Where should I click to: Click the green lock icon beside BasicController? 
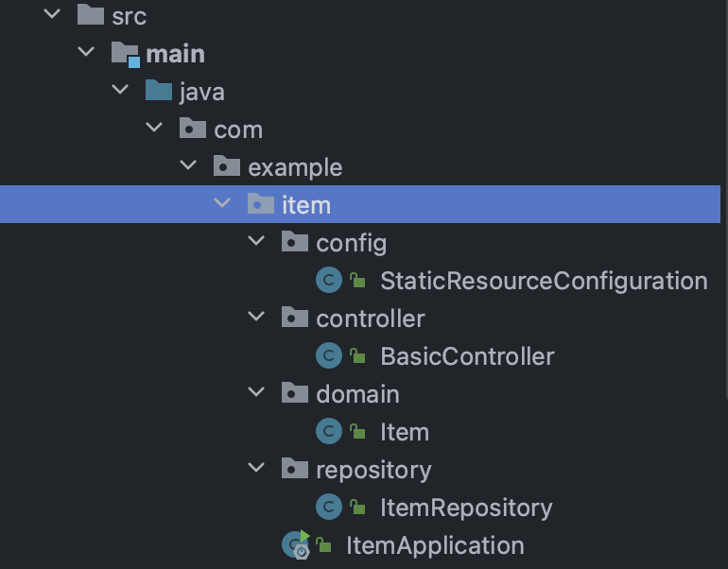[x=357, y=356]
